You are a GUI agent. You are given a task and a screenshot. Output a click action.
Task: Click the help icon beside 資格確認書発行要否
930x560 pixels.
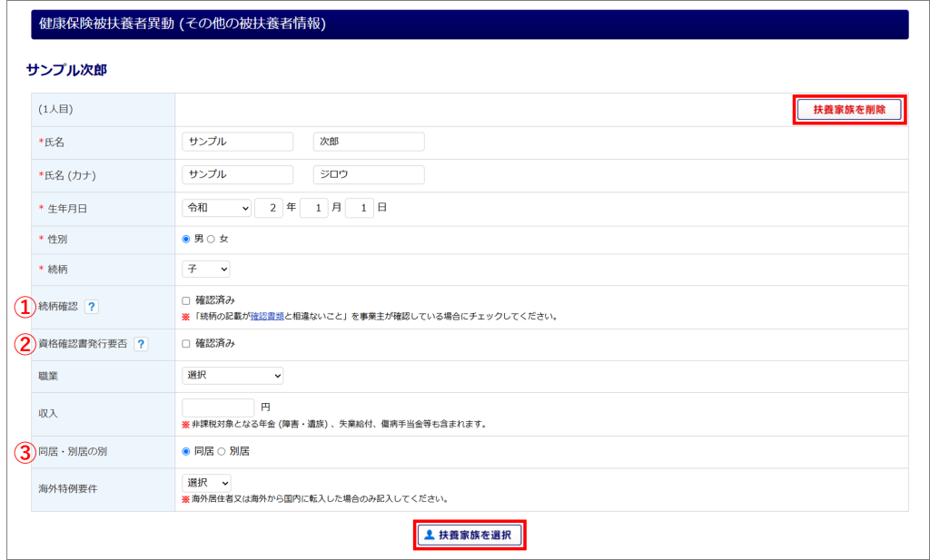tap(141, 344)
